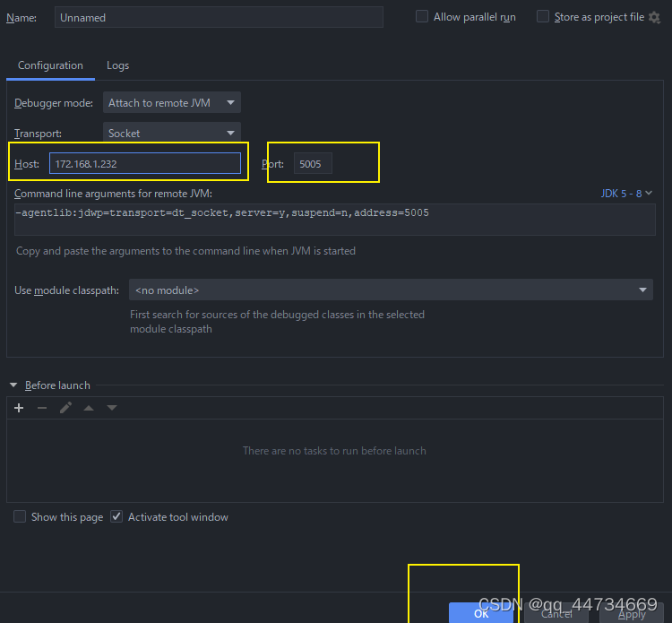
Task: Switch to the Logs tab
Action: [x=117, y=65]
